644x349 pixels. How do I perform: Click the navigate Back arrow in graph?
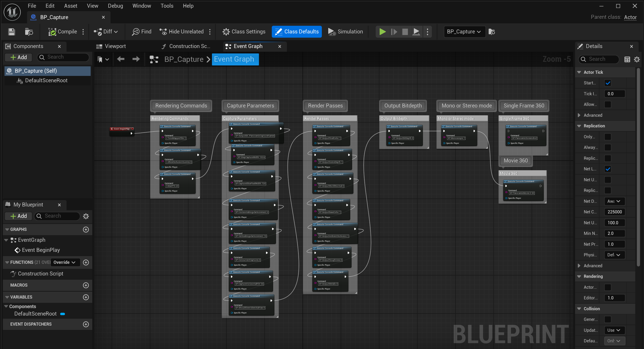(x=121, y=59)
